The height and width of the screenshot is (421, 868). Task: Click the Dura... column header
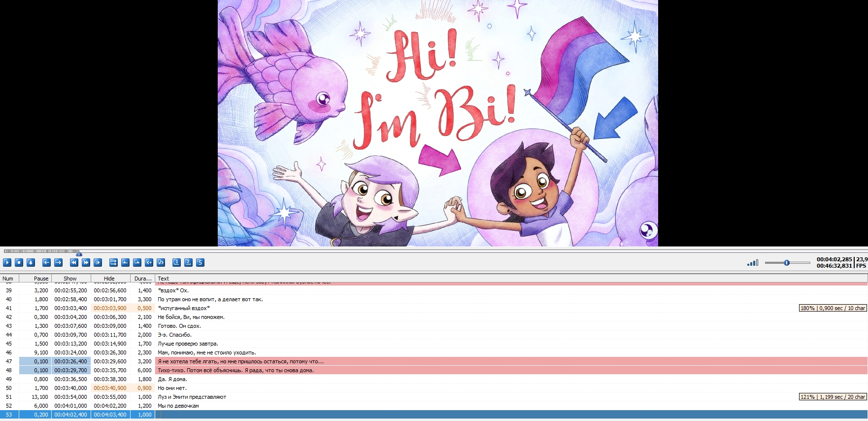click(143, 279)
